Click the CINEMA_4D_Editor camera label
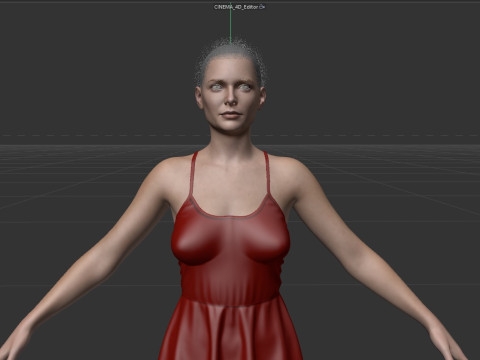This screenshot has width=480, height=360. pyautogui.click(x=236, y=7)
